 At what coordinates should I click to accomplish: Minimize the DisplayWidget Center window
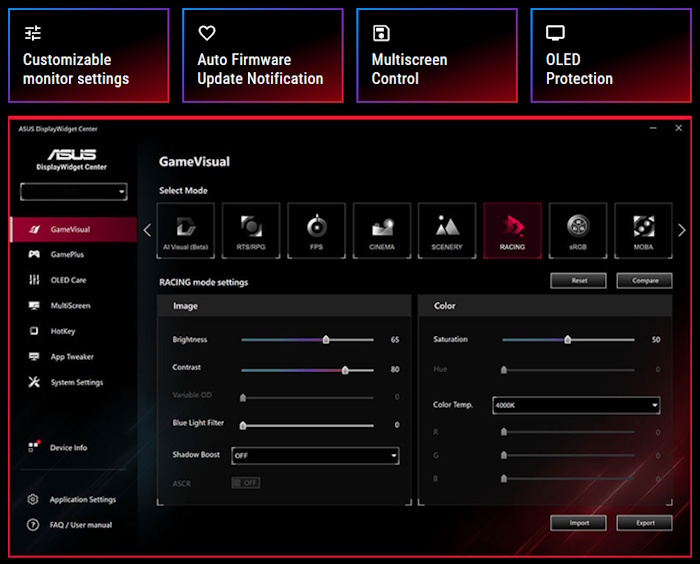(653, 128)
